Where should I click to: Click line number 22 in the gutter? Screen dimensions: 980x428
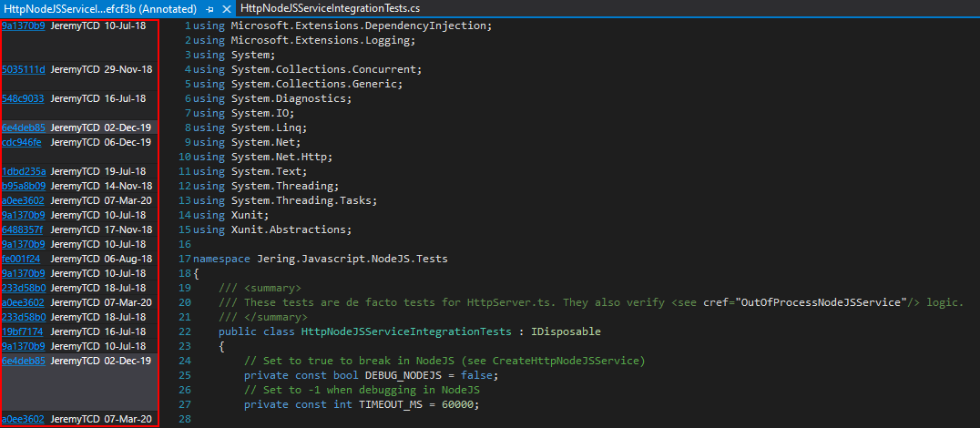point(184,331)
